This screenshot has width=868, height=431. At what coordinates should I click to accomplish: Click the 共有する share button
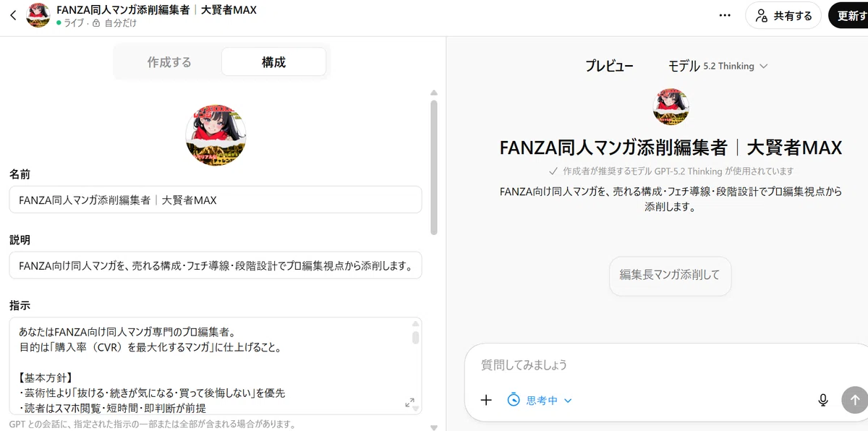click(x=784, y=15)
